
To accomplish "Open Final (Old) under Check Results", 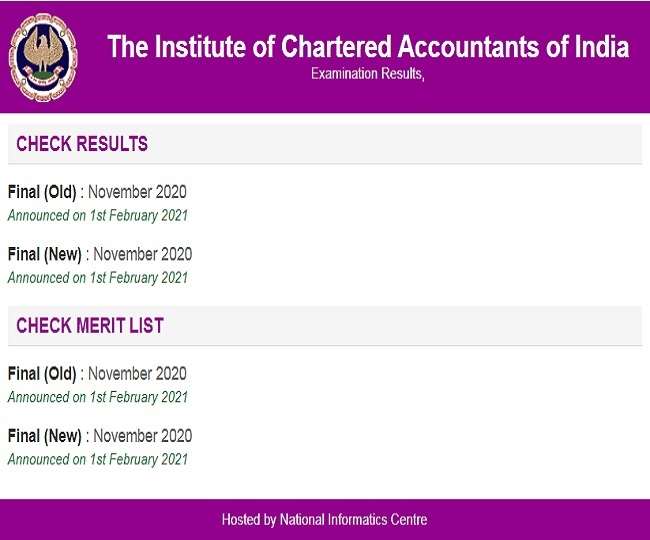I will point(41,192).
